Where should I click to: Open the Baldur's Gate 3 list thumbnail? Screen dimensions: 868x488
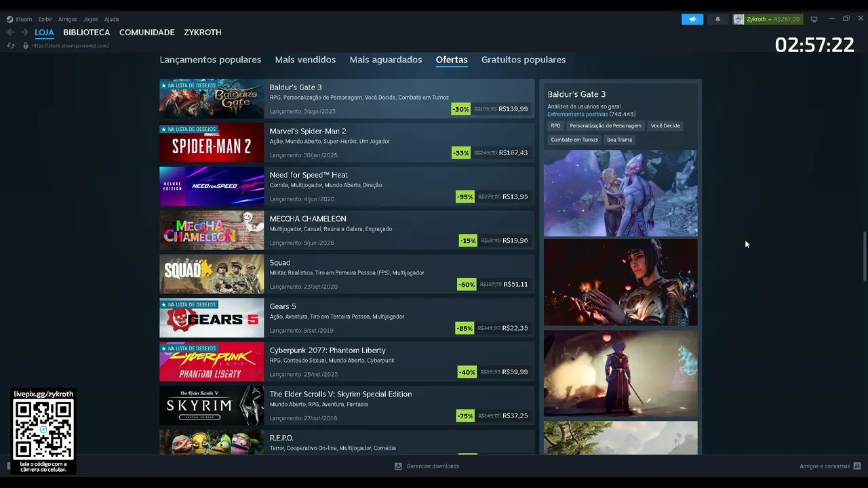coord(212,99)
